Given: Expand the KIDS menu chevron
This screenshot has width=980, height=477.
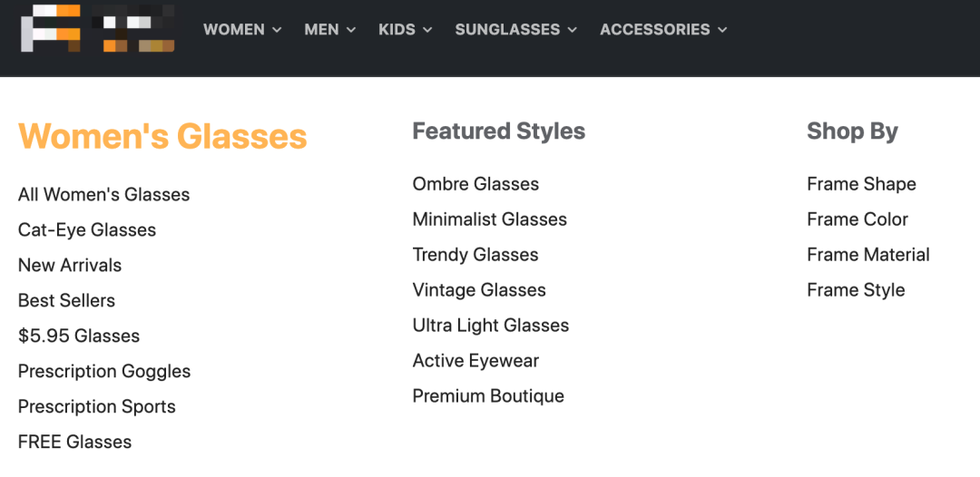Looking at the screenshot, I should pyautogui.click(x=426, y=30).
